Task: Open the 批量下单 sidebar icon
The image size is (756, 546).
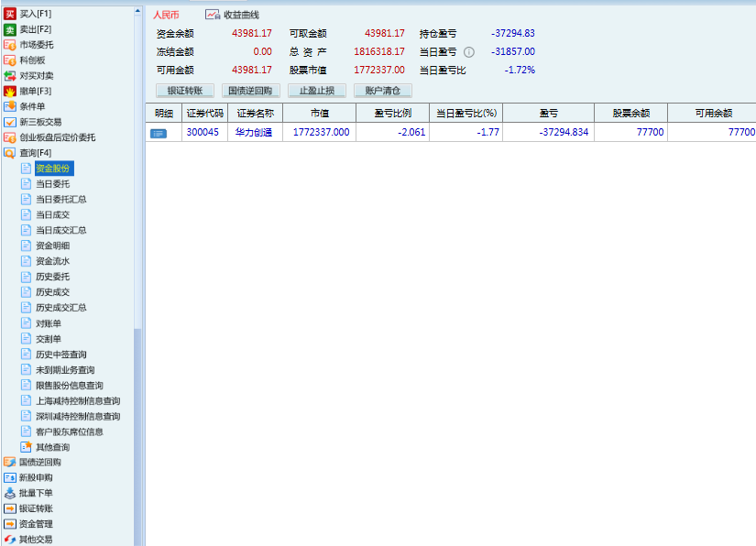Action: 10,493
